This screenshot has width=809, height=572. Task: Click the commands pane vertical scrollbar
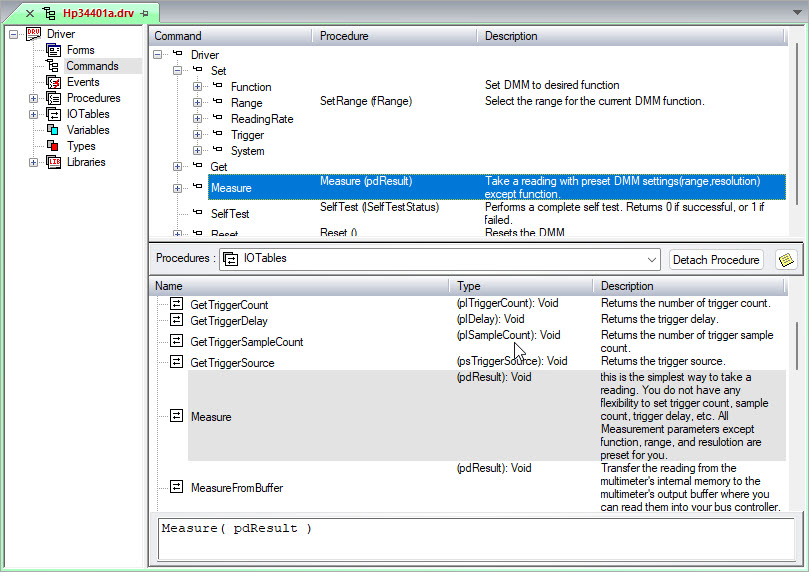tap(798, 124)
